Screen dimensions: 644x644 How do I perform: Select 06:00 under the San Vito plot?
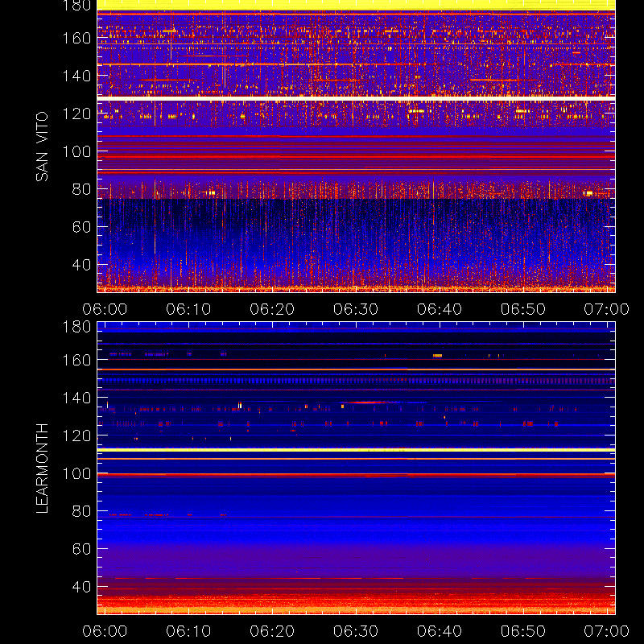coord(105,309)
